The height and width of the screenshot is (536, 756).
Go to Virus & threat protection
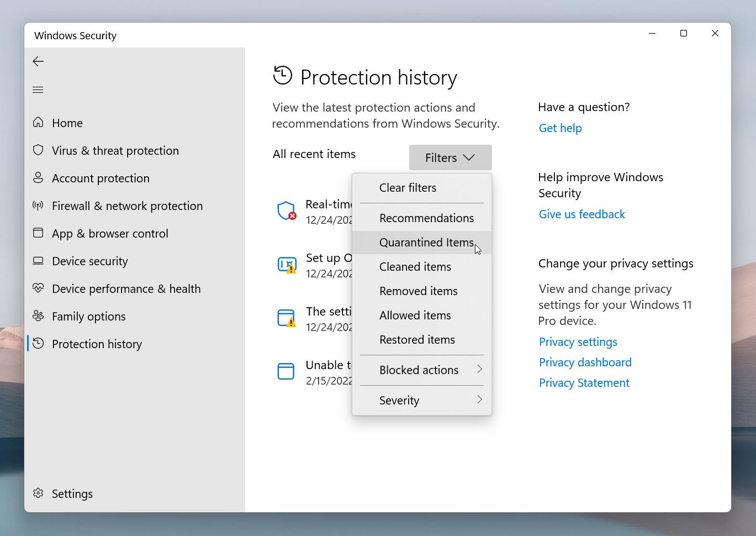[x=115, y=150]
